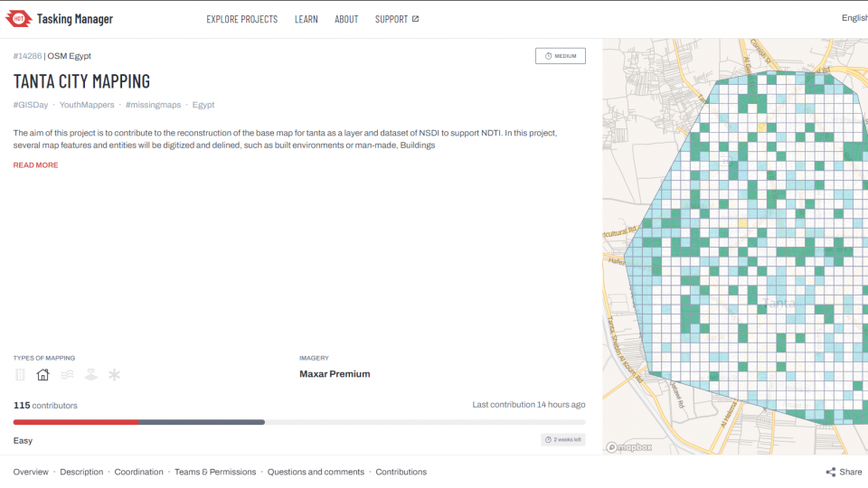
Task: Jump to Teams & Permissions section
Action: [215, 472]
